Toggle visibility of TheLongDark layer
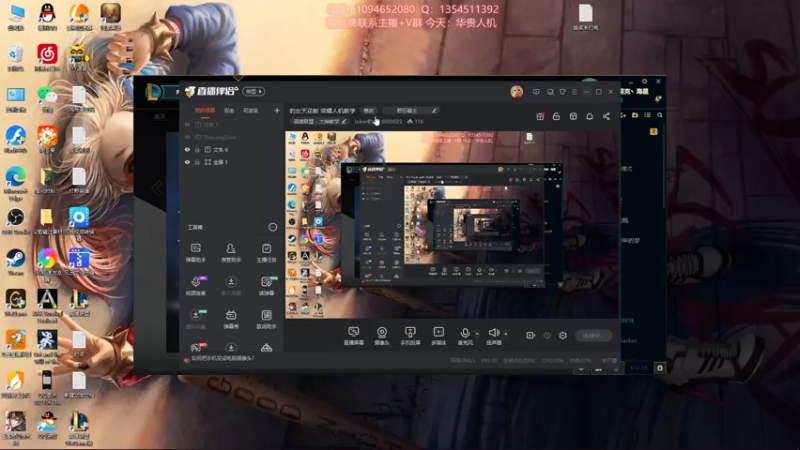Viewport: 800px width, 450px height. coord(187,137)
